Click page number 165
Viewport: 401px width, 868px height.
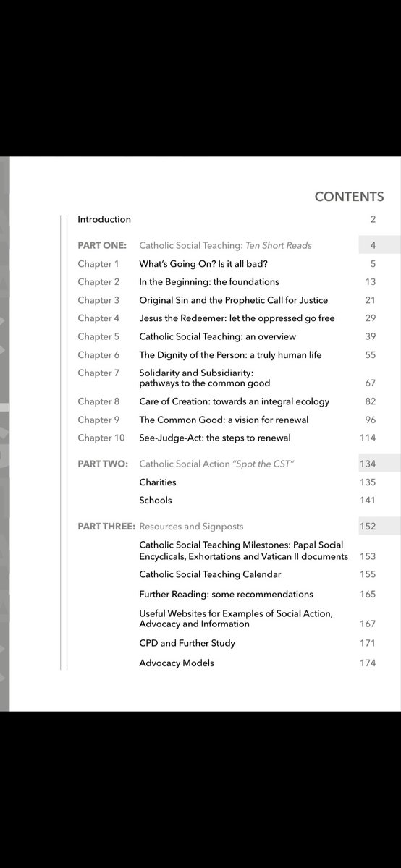368,594
